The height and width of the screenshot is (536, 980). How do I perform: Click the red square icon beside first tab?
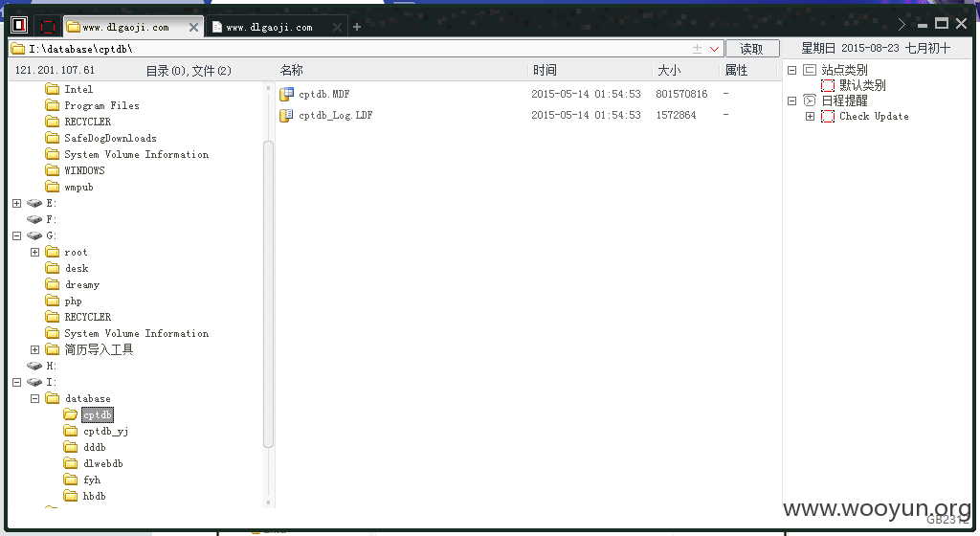coord(48,26)
